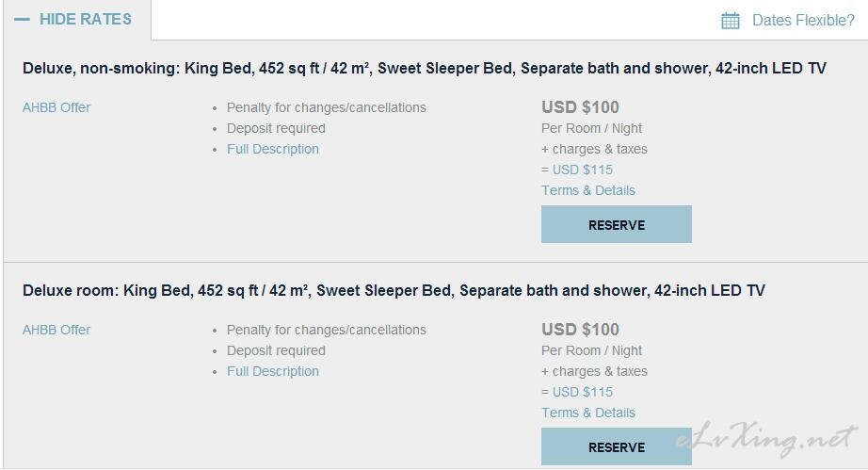This screenshot has width=868, height=470.
Task: Reserve the Deluxe non-smoking King Bed room
Action: (616, 224)
